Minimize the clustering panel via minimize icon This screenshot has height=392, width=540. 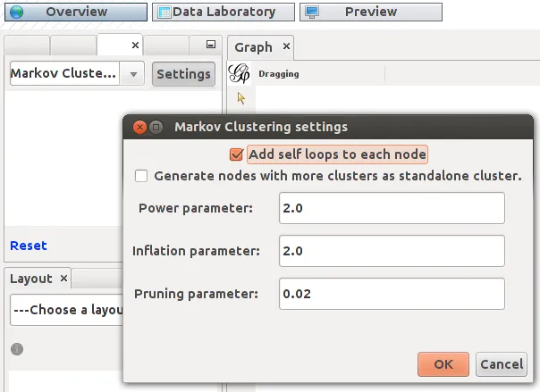[x=211, y=45]
